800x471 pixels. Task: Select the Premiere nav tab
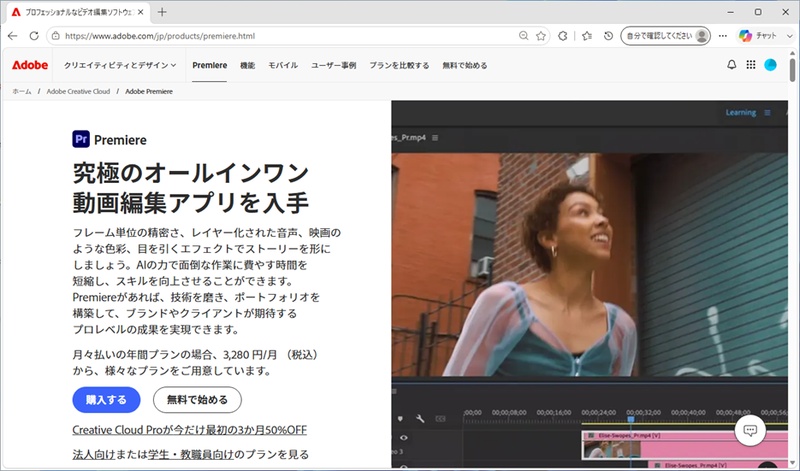[x=210, y=65]
